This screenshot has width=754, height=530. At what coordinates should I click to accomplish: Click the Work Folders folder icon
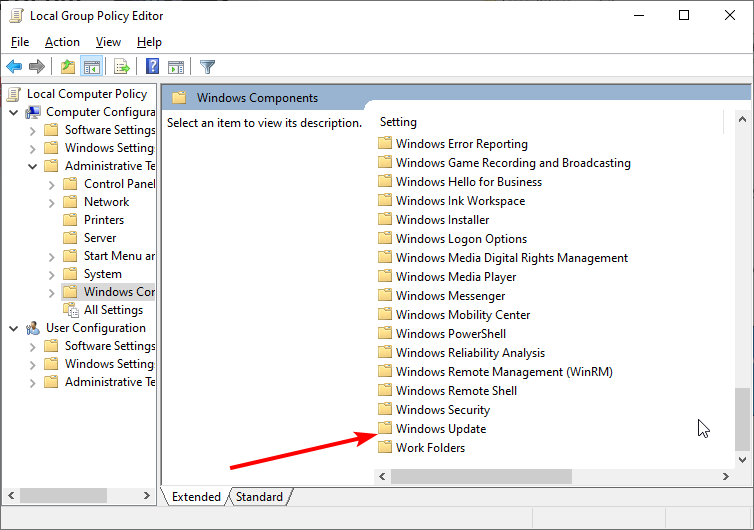coord(385,447)
